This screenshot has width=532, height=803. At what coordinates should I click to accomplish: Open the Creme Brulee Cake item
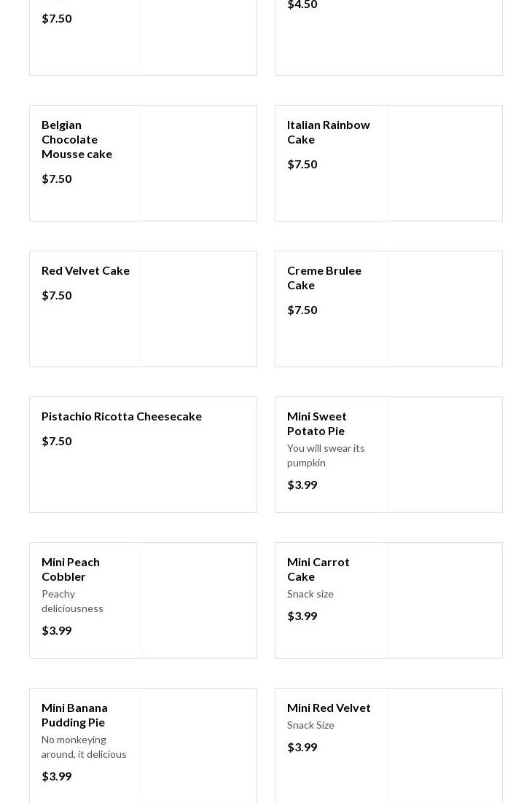pos(324,278)
